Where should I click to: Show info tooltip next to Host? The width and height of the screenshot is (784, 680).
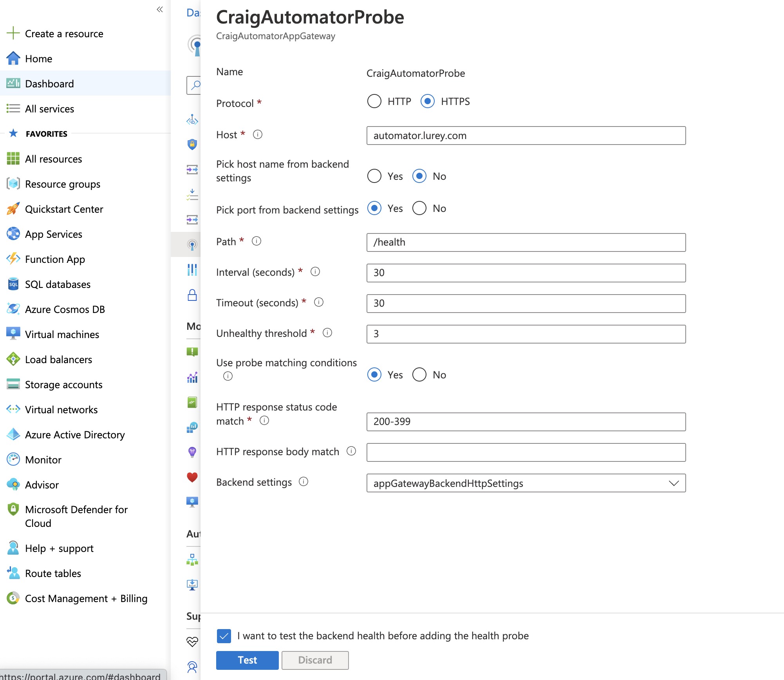pyautogui.click(x=257, y=135)
